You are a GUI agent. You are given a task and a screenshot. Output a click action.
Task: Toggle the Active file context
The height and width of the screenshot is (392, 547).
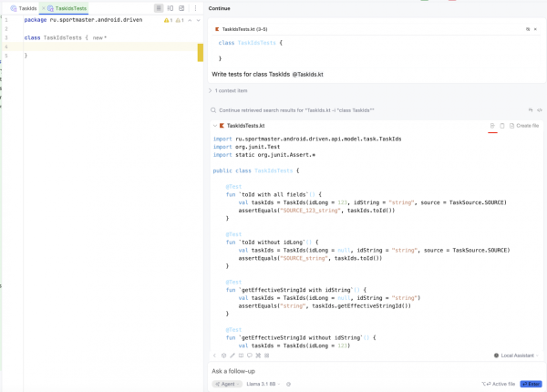pos(499,384)
